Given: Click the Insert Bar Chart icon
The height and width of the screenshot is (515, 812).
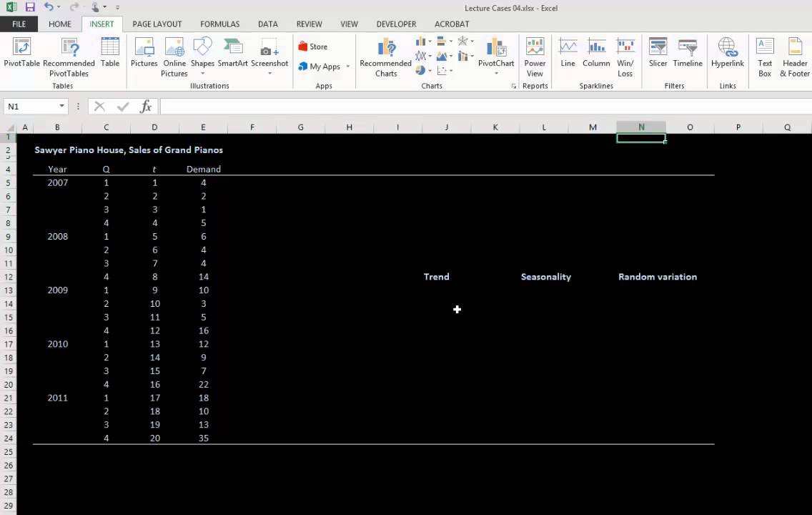Looking at the screenshot, I should click(x=441, y=41).
